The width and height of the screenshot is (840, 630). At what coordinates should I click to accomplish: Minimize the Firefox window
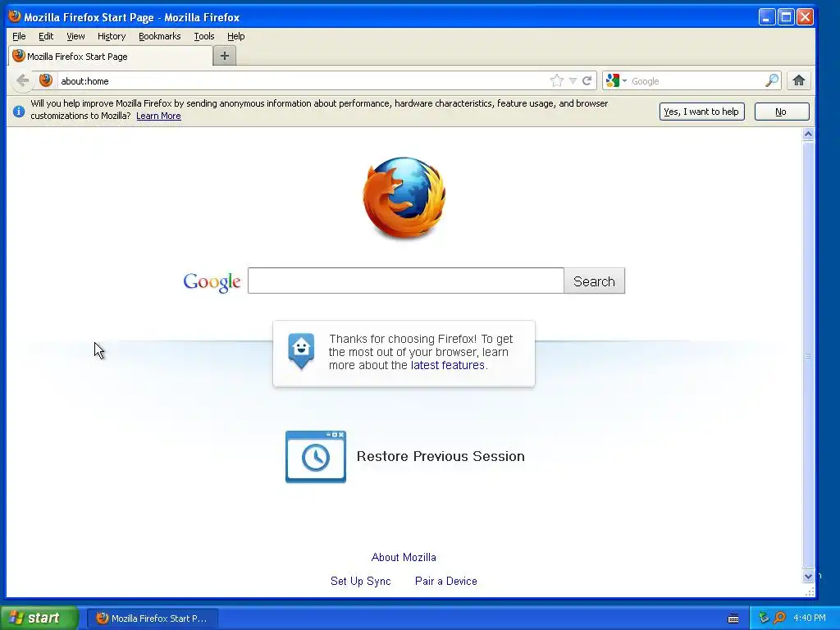tap(767, 17)
